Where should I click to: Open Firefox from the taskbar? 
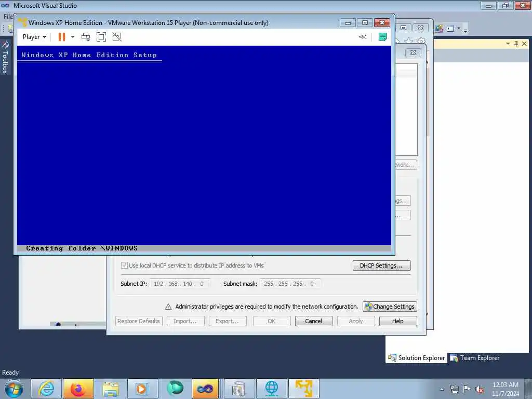pyautogui.click(x=78, y=389)
